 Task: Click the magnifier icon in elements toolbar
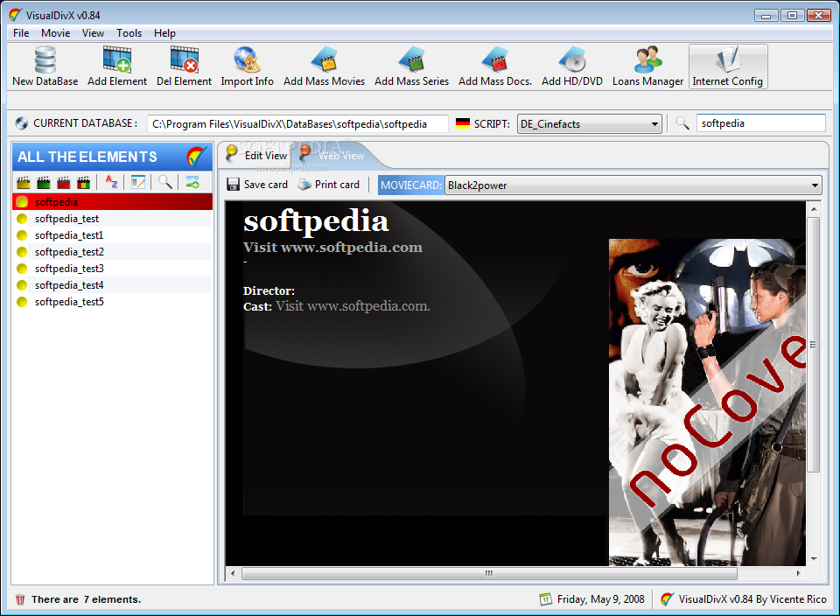pos(165,183)
